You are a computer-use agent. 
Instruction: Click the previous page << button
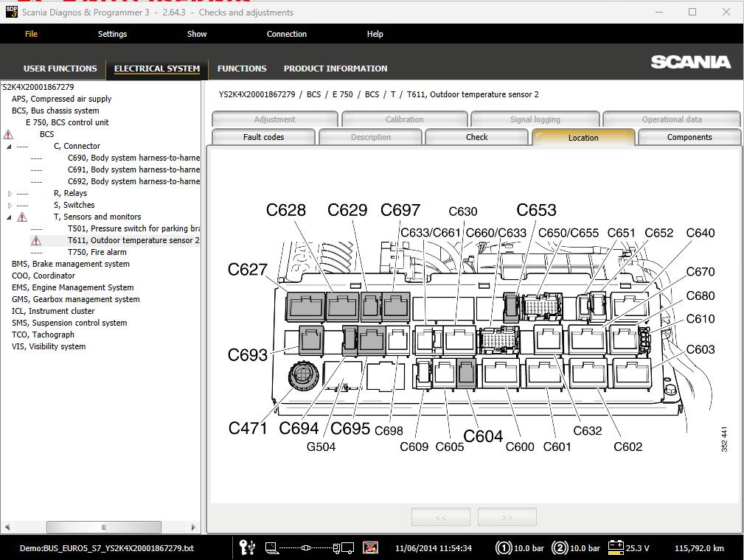441,517
